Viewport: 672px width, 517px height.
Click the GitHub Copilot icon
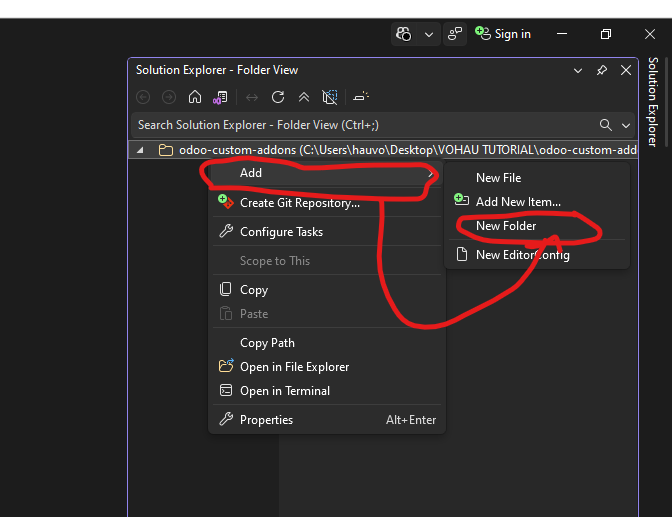coord(404,34)
